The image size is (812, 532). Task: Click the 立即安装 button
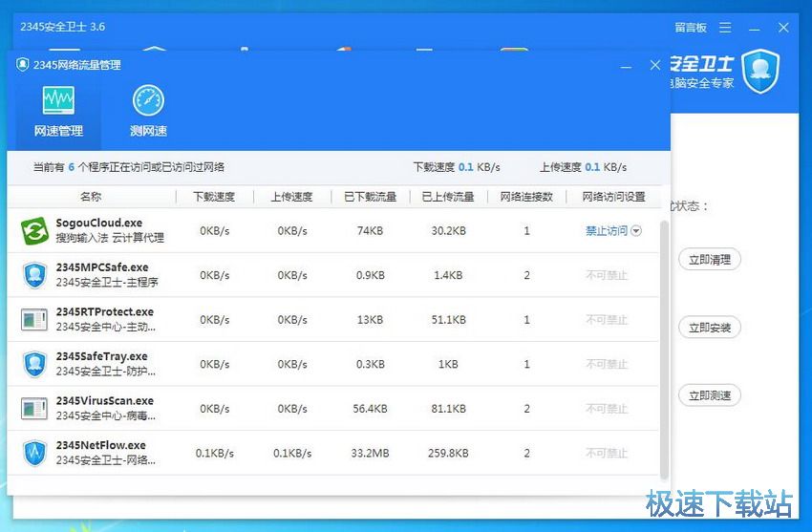pyautogui.click(x=710, y=327)
